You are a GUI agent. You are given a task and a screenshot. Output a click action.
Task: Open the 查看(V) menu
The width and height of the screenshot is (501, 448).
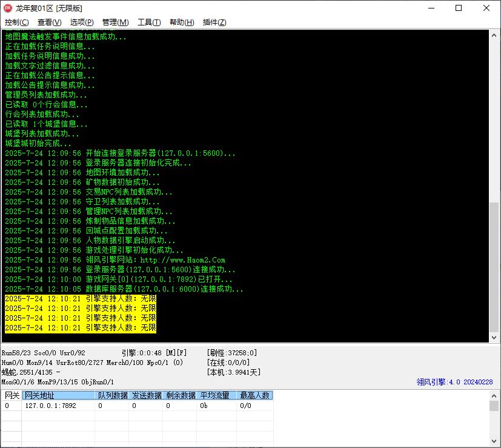click(x=49, y=22)
